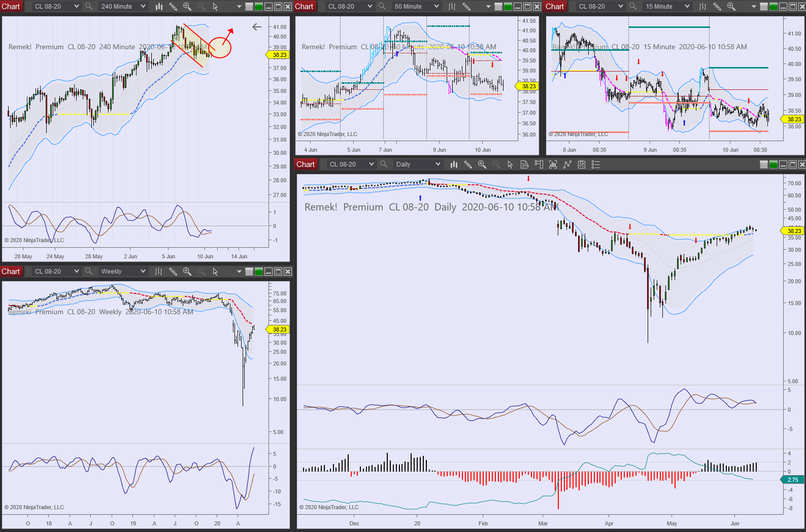The height and width of the screenshot is (532, 806).
Task: Search instrument in 240 Minute chart toolbar
Action: (x=89, y=7)
